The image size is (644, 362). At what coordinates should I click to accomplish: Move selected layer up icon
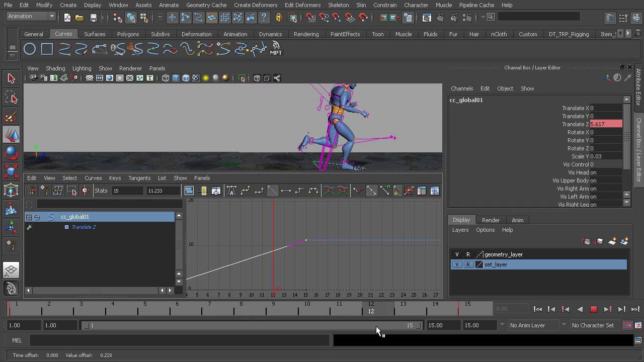587,242
